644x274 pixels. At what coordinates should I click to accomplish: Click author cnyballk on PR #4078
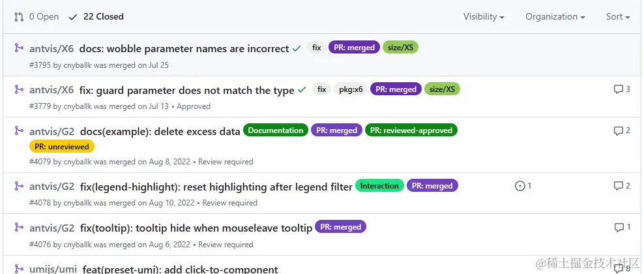click(78, 203)
